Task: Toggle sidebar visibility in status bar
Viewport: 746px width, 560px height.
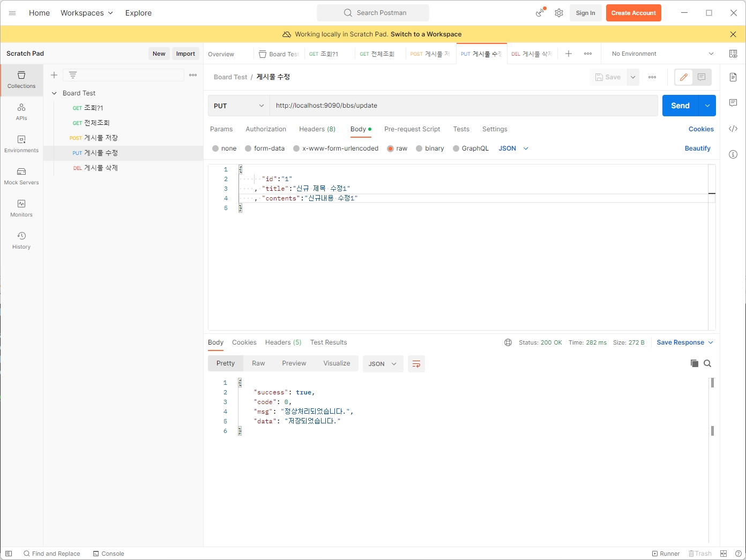Action: [9, 554]
